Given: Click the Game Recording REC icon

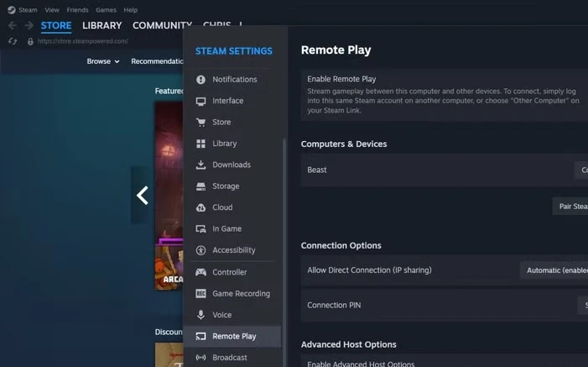Looking at the screenshot, I should pos(200,294).
